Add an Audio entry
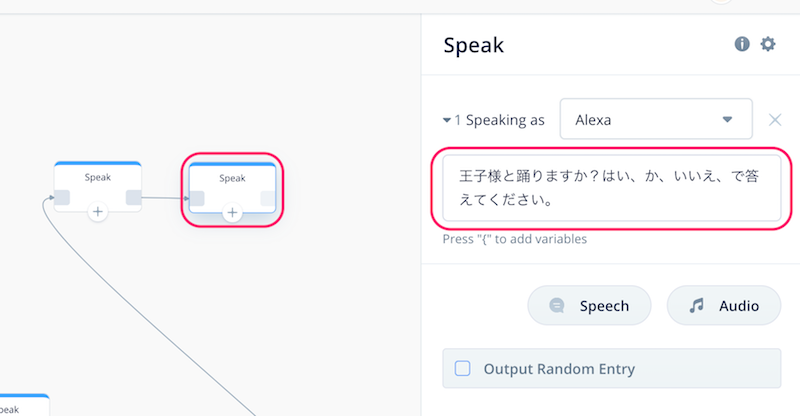This screenshot has height=416, width=800. [723, 305]
